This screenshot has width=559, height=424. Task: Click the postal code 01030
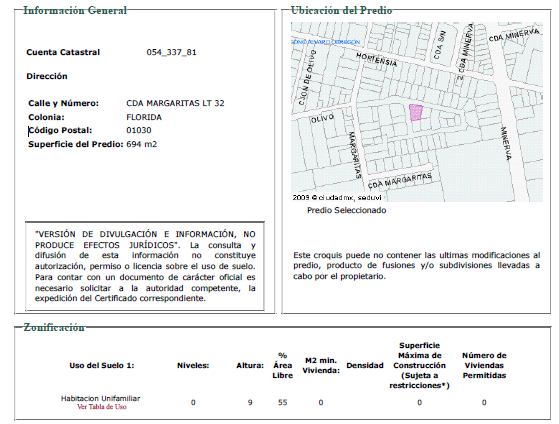pyautogui.click(x=139, y=131)
